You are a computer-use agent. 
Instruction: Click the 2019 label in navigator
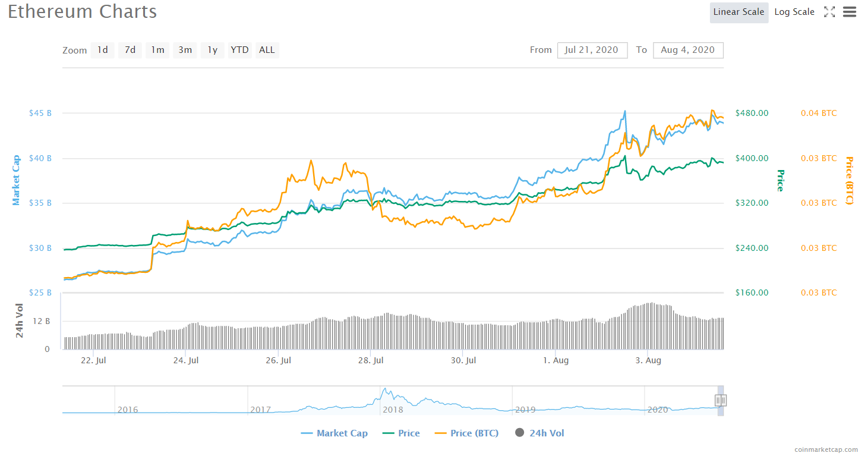coord(525,410)
